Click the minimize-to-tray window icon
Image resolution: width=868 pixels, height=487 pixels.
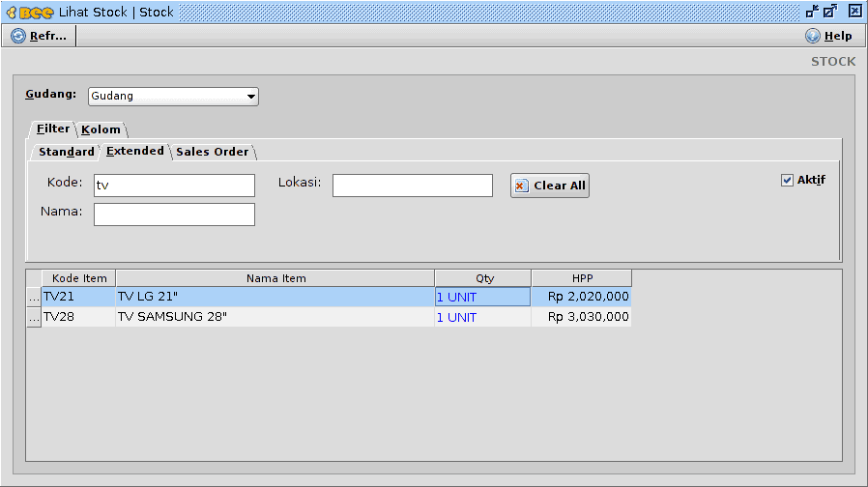tap(811, 12)
